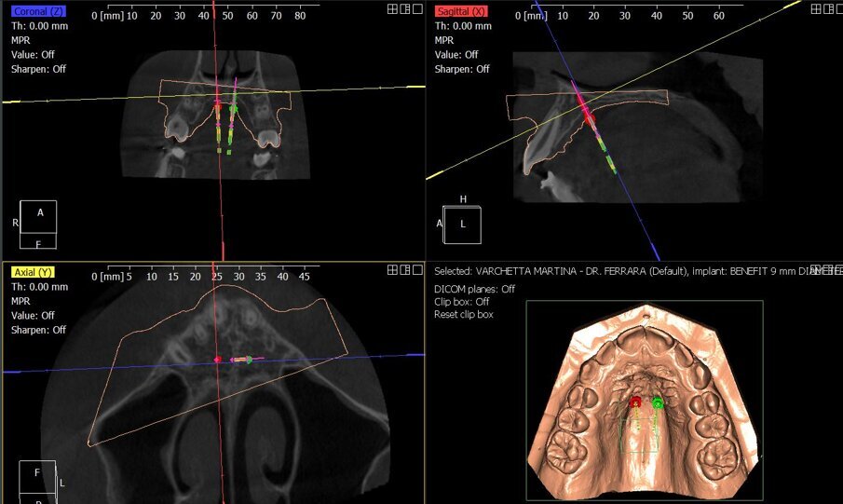Image resolution: width=843 pixels, height=504 pixels.
Task: Select red implant marker in Axial view
Action: [x=218, y=360]
